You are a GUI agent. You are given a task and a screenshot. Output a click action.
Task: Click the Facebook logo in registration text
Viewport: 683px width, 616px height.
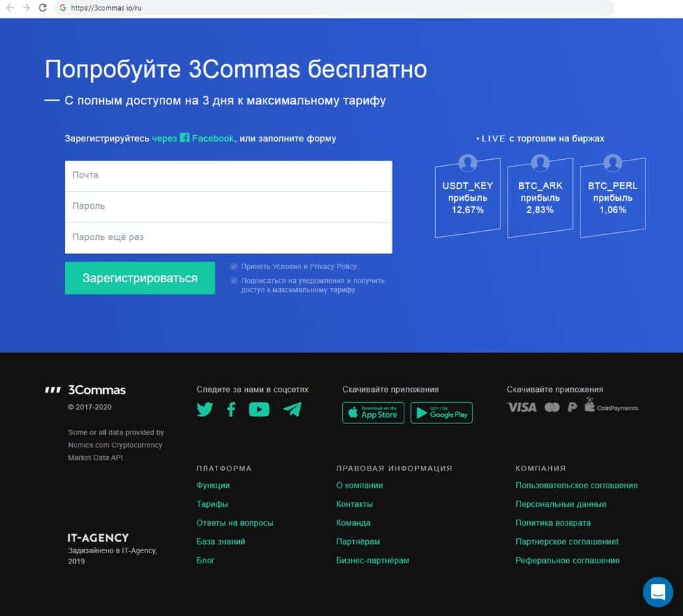pos(184,138)
